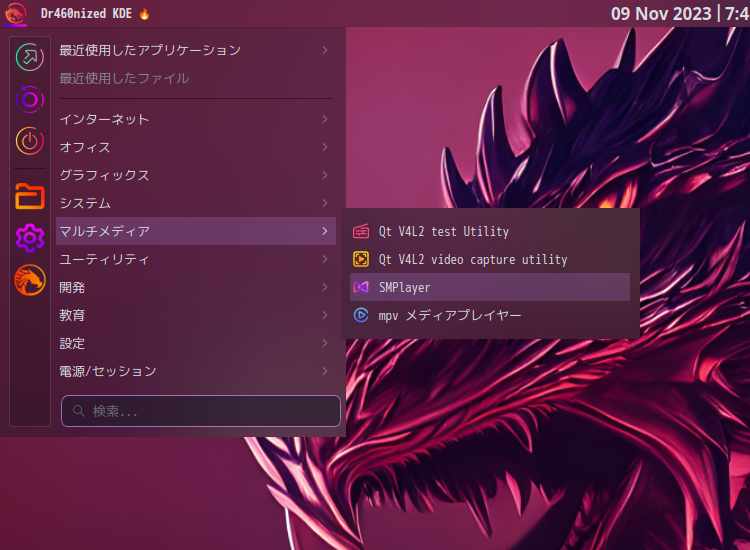Launch Qt V4L2 video capture utility
This screenshot has width=750, height=550.
490,259
